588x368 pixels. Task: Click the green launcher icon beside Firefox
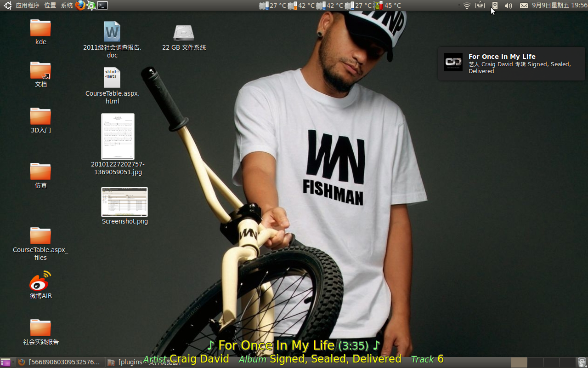point(91,6)
